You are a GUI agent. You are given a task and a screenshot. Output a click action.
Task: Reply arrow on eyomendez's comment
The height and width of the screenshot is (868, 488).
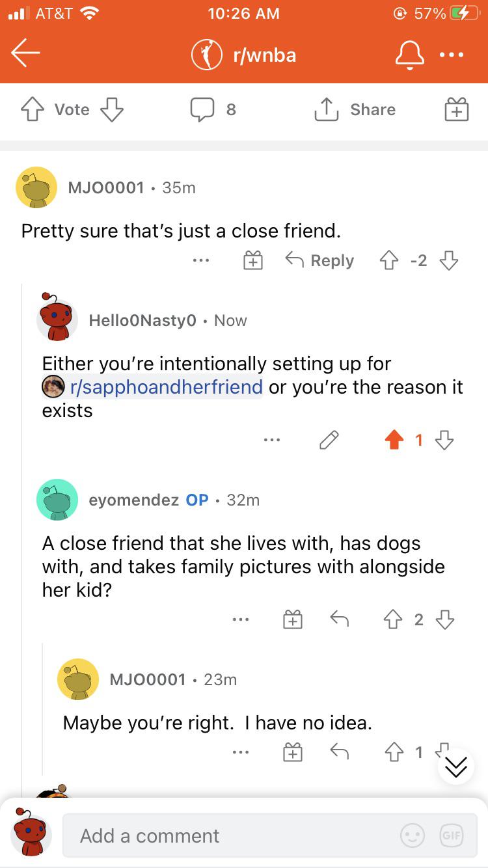click(339, 620)
